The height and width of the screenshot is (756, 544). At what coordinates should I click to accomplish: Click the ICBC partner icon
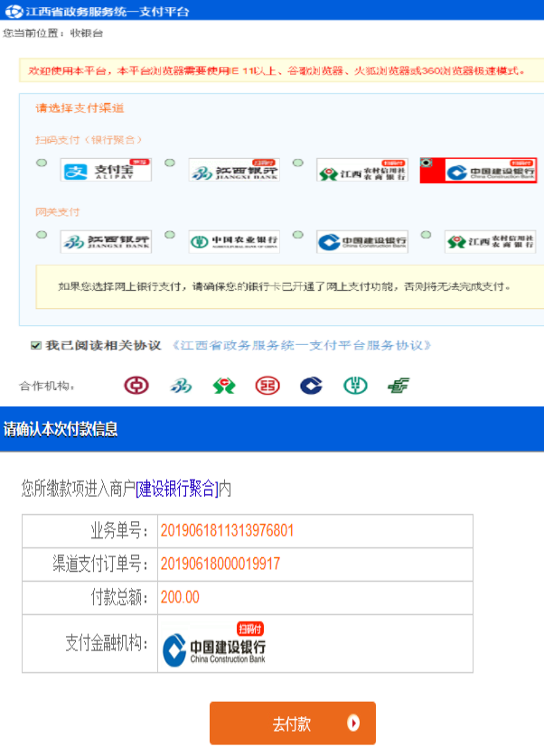[x=267, y=386]
